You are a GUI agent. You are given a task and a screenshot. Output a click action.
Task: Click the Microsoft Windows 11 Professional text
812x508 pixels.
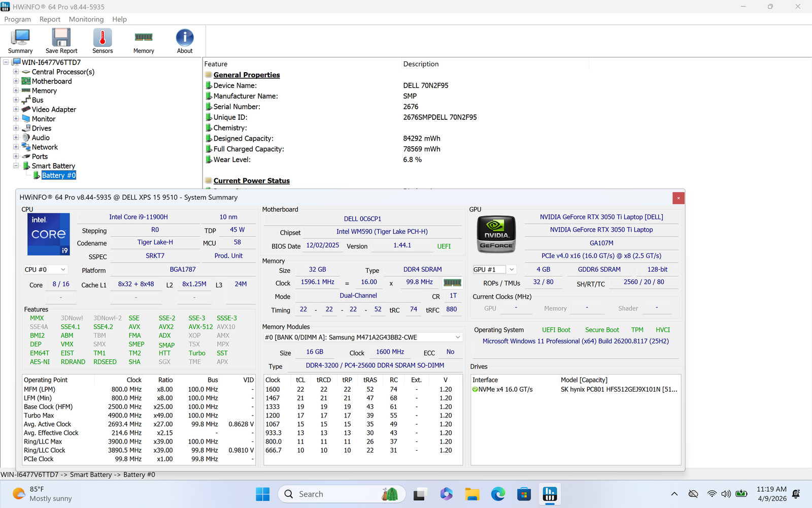coord(576,341)
